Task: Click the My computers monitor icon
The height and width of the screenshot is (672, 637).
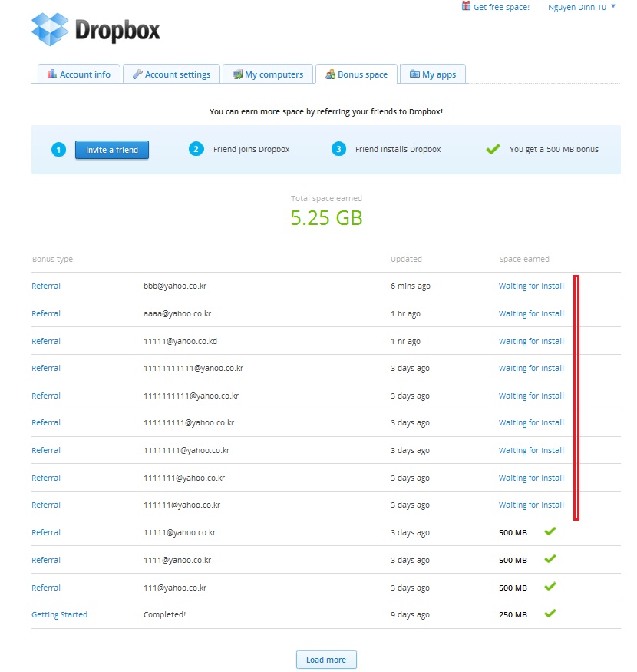Action: [237, 74]
